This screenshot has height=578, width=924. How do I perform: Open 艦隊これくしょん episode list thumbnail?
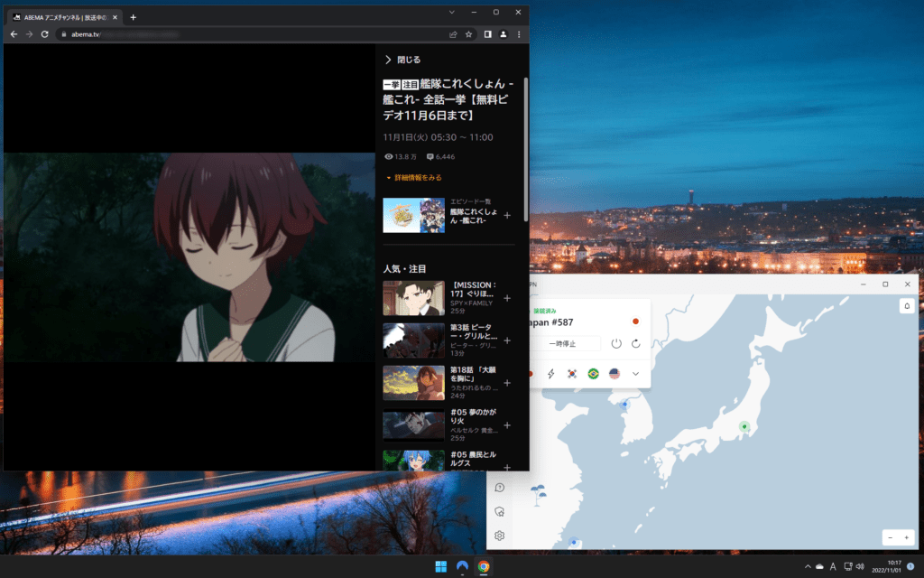413,215
